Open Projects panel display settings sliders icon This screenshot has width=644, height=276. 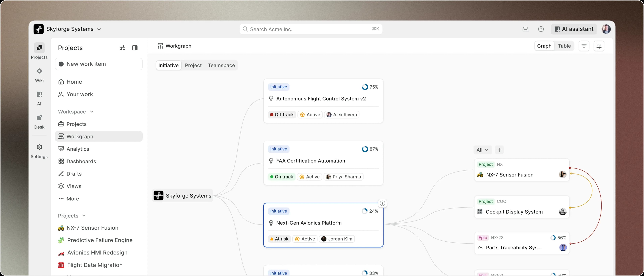pos(122,48)
